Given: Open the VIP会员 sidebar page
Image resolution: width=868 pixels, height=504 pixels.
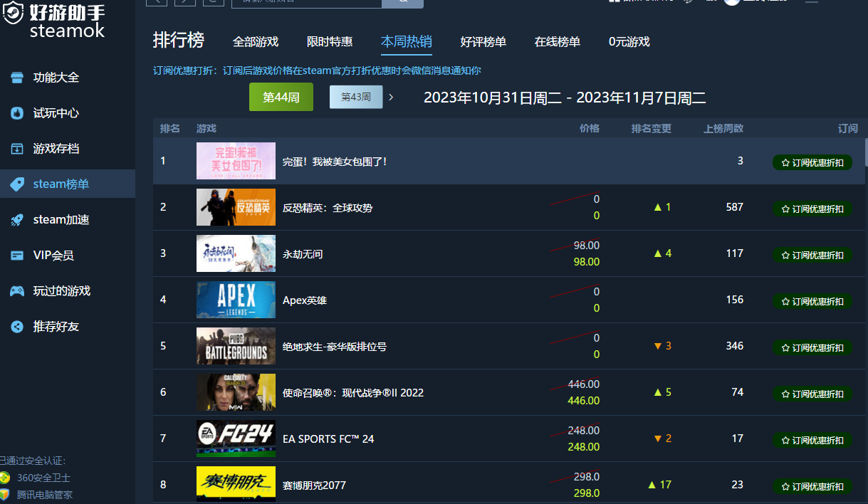Looking at the screenshot, I should [x=53, y=256].
